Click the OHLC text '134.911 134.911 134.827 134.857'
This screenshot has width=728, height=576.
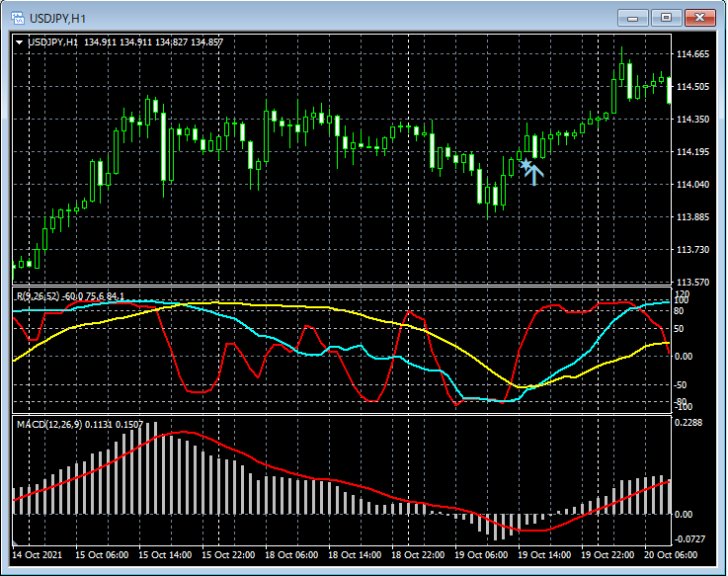154,42
